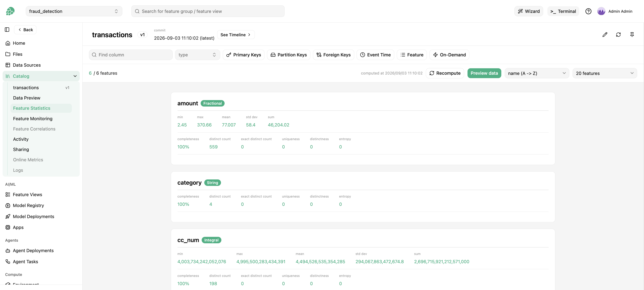
Task: Click the pencil edit icon
Action: (x=605, y=34)
